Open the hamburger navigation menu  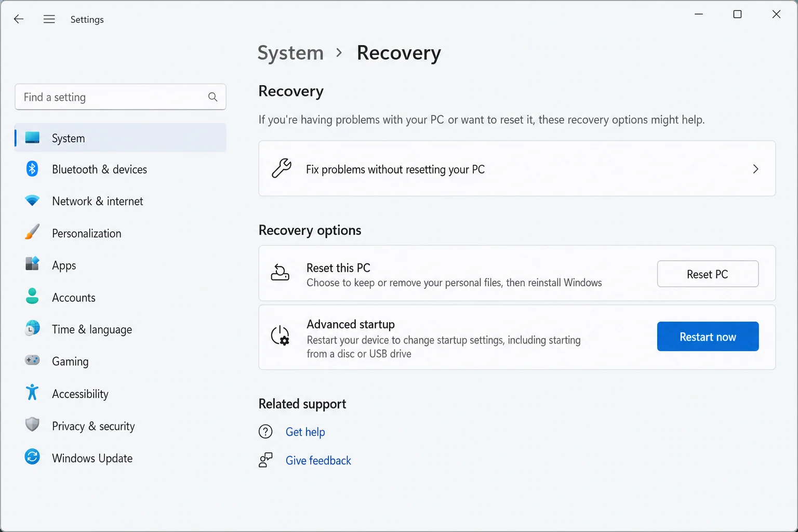[49, 19]
